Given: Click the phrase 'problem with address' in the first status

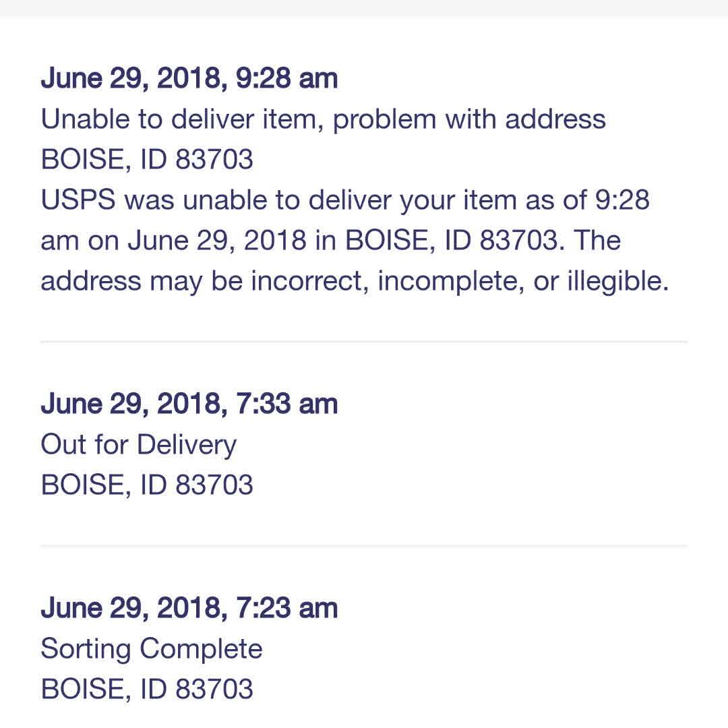Looking at the screenshot, I should click(469, 119).
